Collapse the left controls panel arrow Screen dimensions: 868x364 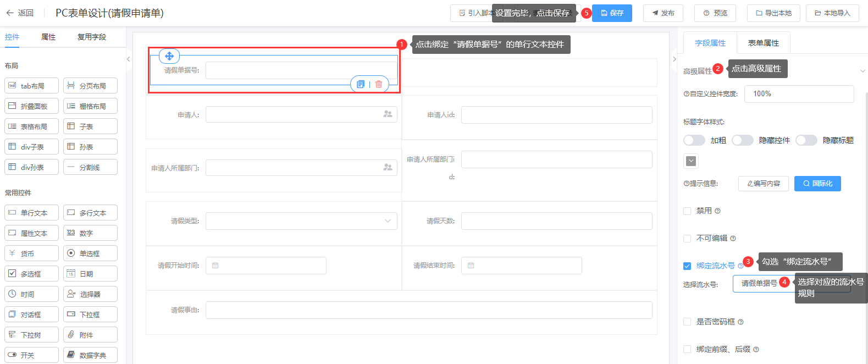[128, 59]
